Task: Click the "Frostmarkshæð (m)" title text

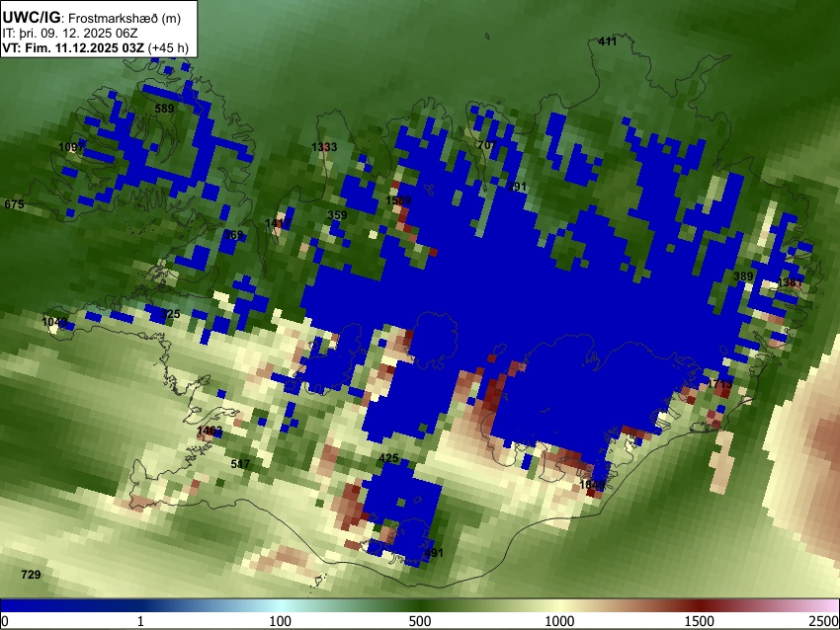Action: click(125, 18)
